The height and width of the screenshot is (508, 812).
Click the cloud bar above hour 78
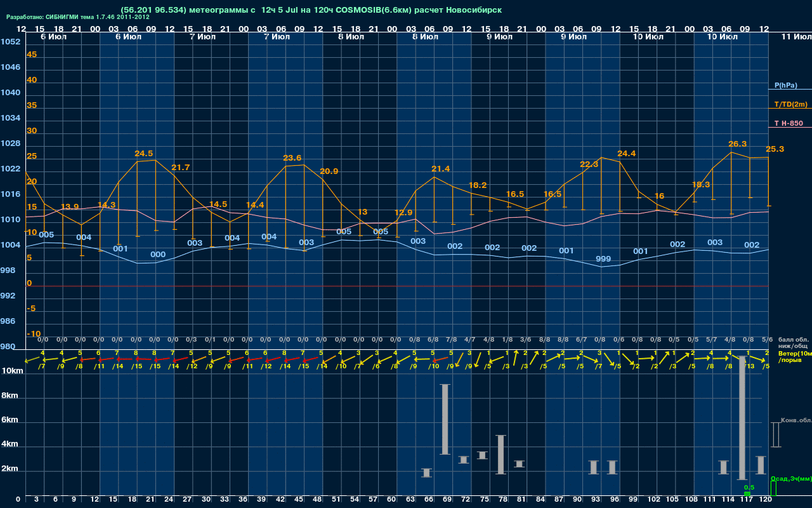coord(501,455)
